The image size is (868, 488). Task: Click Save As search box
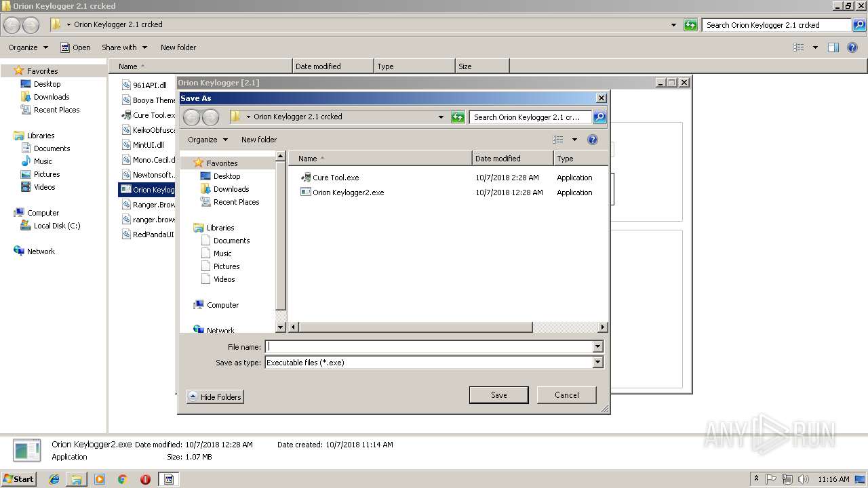click(530, 117)
